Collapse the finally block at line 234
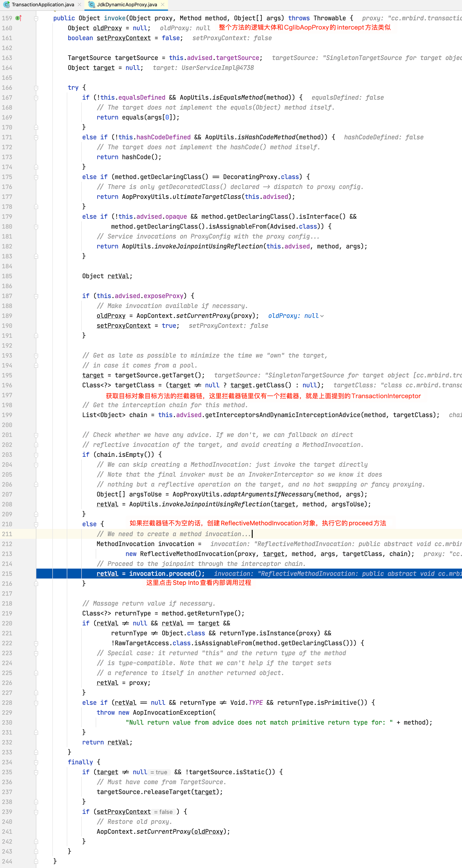 point(36,762)
